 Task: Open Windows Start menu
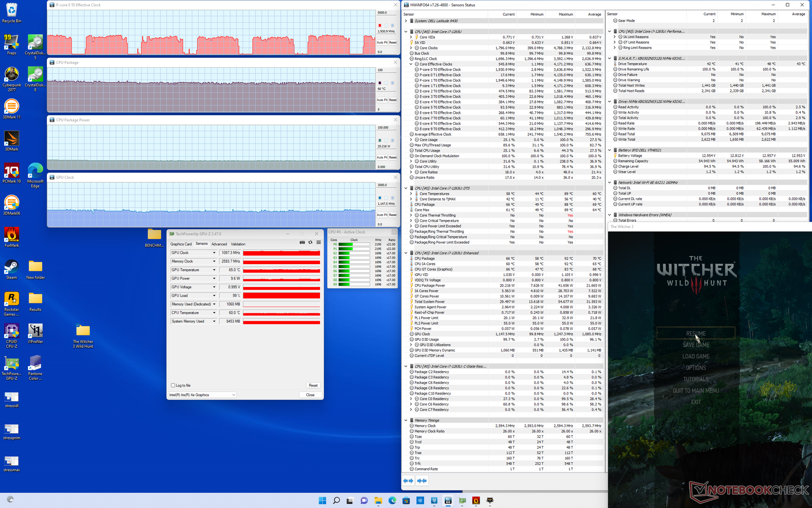[322, 500]
